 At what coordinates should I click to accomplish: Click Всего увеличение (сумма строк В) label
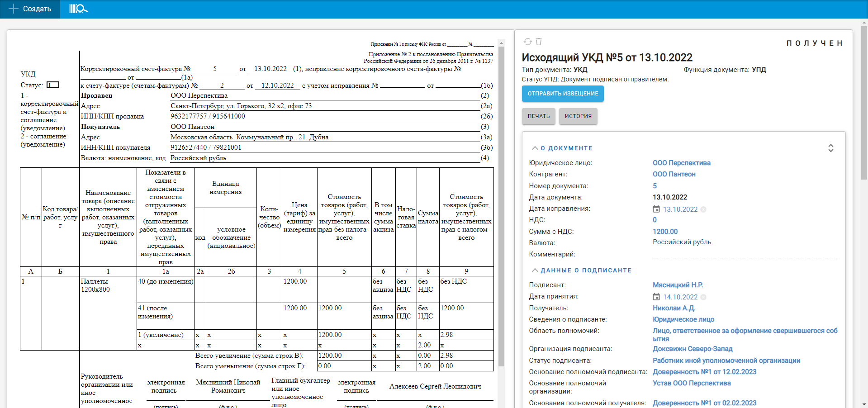[x=249, y=356]
